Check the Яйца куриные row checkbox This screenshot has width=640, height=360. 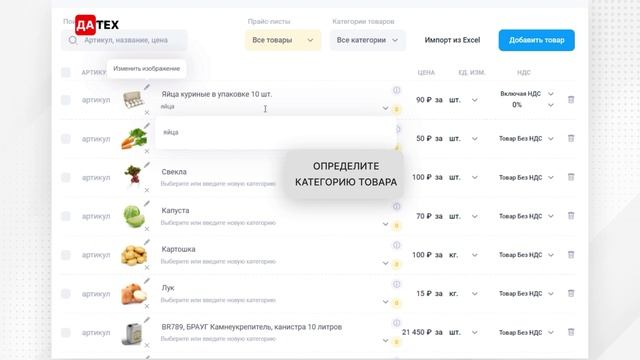pyautogui.click(x=66, y=100)
